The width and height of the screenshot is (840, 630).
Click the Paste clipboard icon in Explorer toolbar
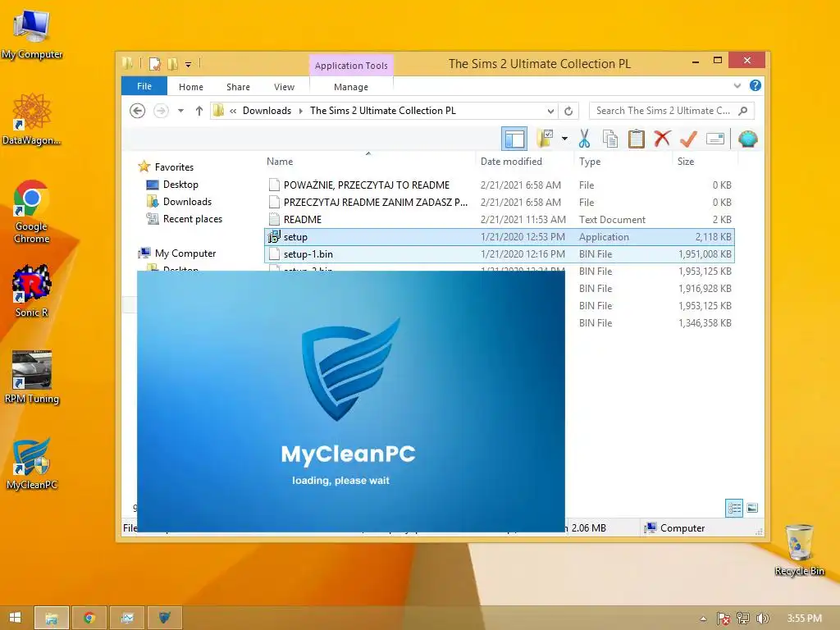click(x=636, y=139)
